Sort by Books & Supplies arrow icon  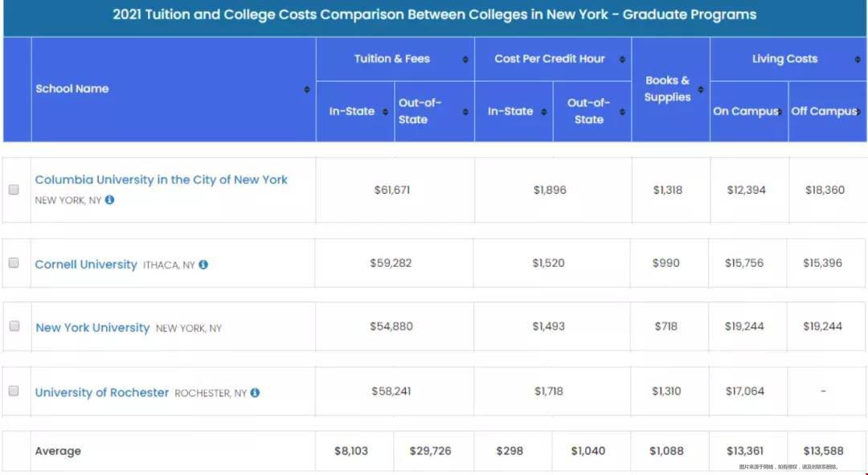tap(701, 90)
